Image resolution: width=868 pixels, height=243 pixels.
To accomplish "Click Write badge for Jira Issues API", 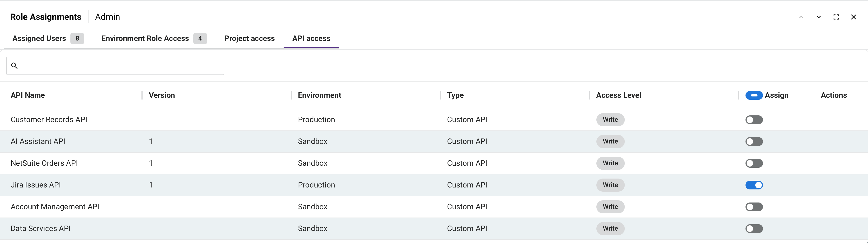I will (x=610, y=185).
